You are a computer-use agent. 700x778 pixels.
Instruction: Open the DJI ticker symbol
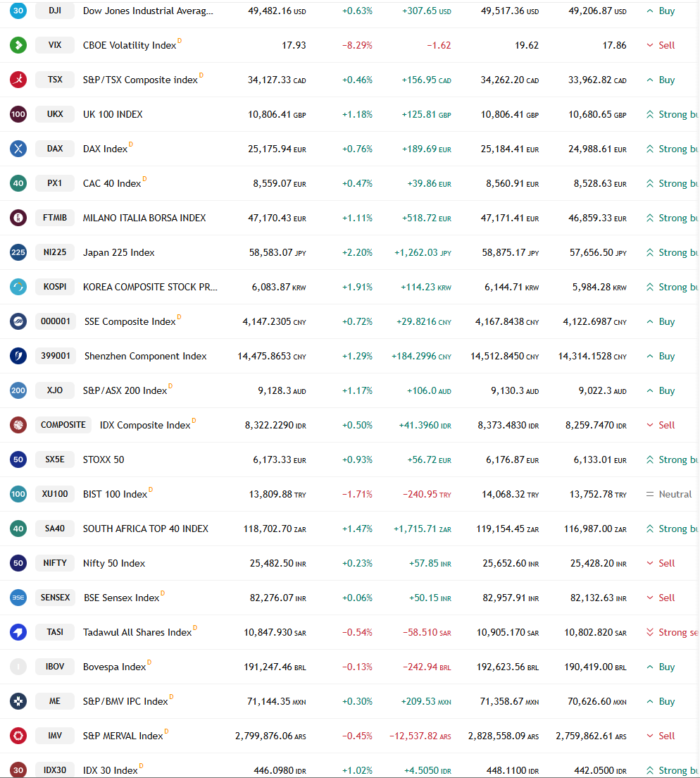pos(55,11)
